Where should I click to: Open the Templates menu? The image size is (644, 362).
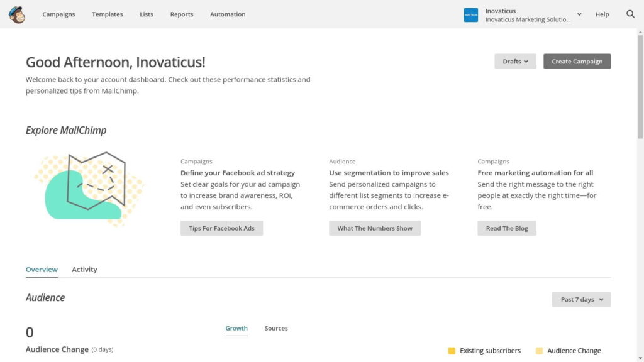point(107,14)
